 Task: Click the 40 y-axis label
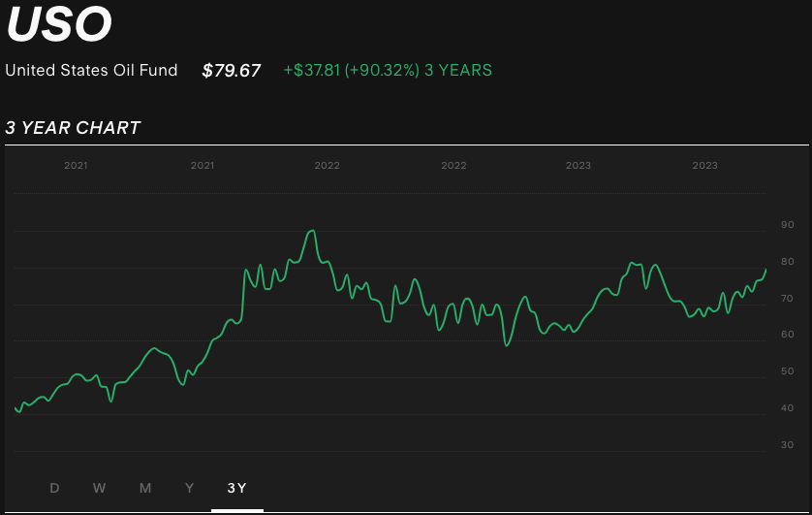[787, 407]
